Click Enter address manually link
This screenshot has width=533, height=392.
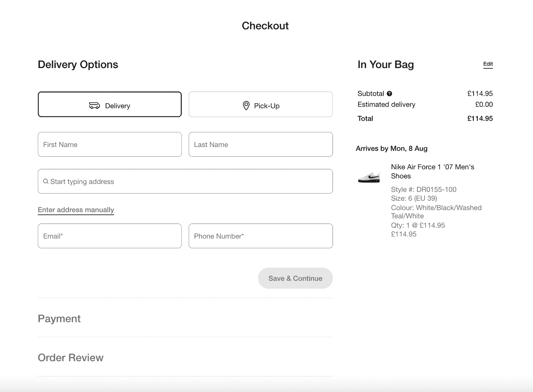click(76, 210)
